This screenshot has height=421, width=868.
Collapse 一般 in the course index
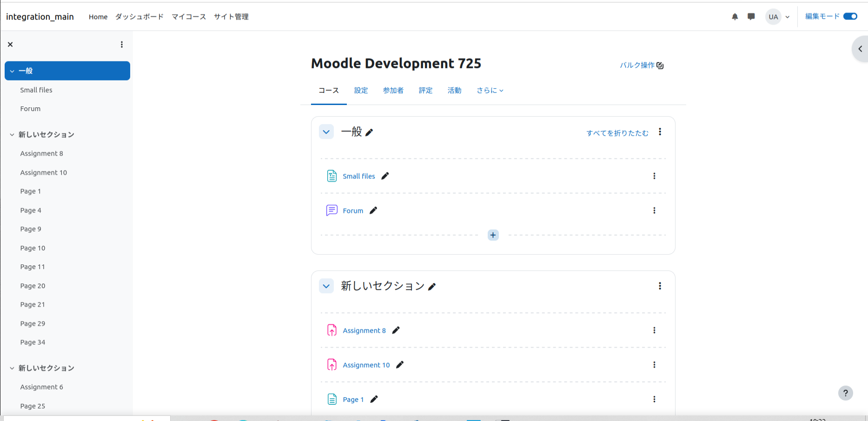point(12,71)
